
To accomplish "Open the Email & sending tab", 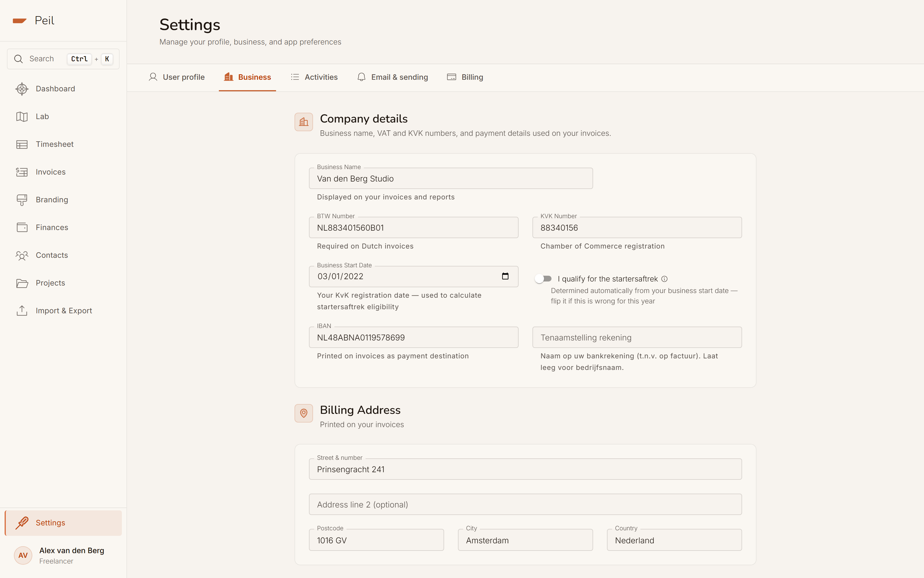I will click(392, 77).
